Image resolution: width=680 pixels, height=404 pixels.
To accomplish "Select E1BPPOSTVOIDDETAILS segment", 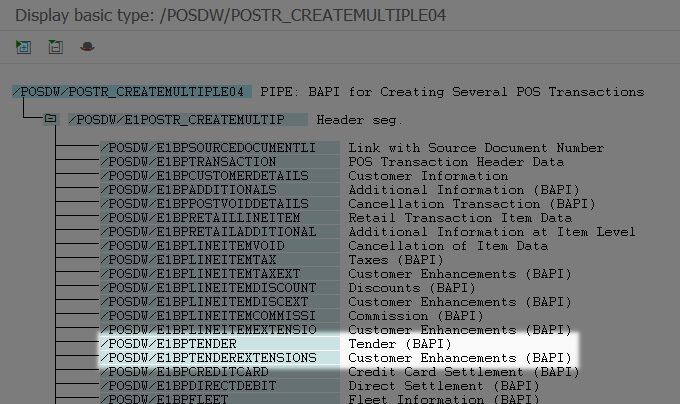I will point(204,204).
